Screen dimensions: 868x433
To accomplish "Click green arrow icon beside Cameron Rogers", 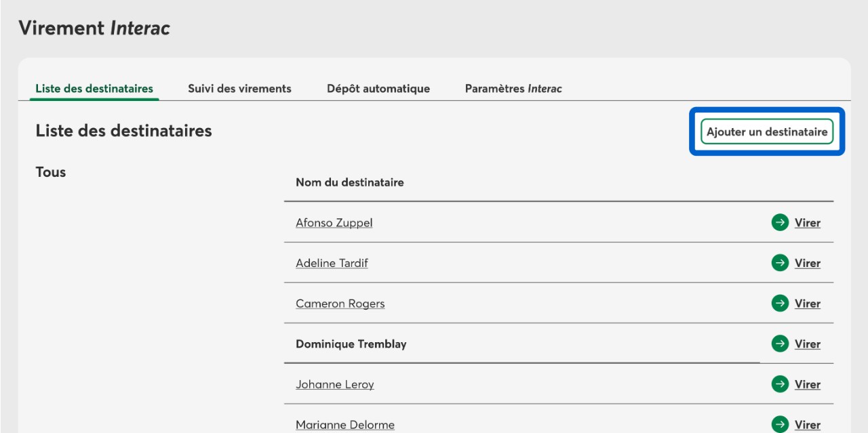I will coord(780,304).
